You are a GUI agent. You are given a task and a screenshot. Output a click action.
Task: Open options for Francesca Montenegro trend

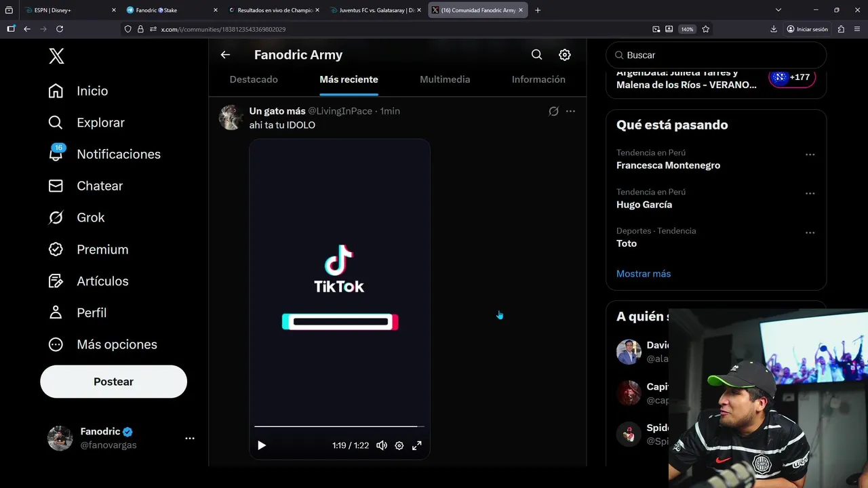click(x=810, y=155)
